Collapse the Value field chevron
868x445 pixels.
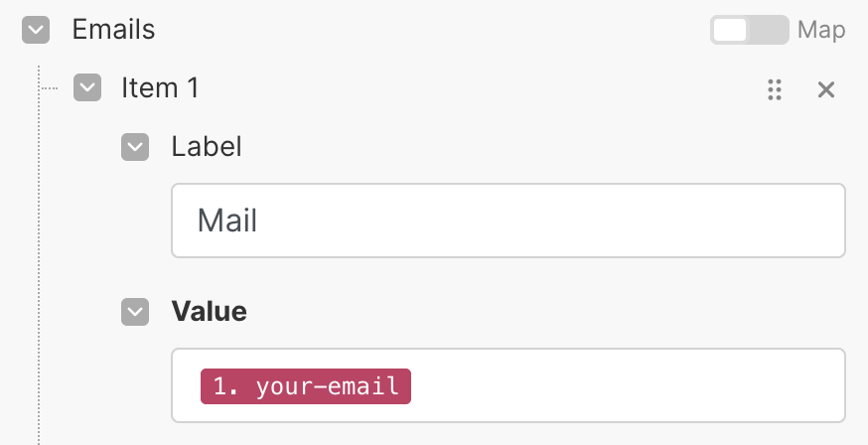[134, 312]
